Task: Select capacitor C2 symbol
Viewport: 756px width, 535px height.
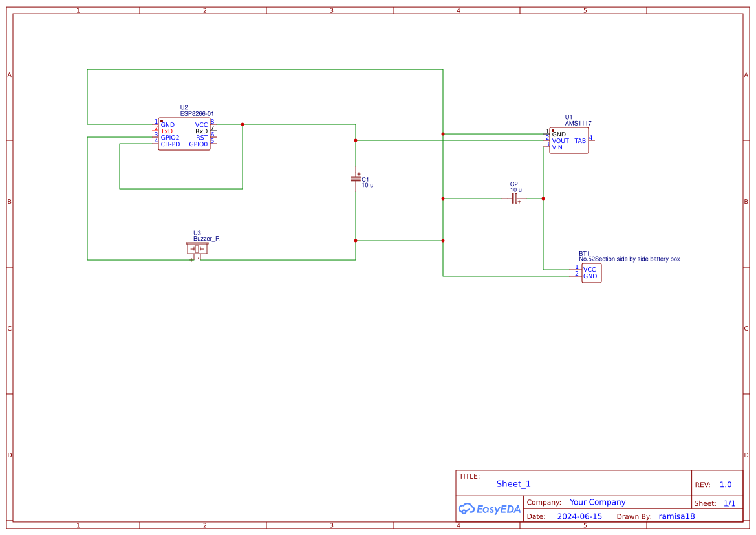Action: (514, 198)
